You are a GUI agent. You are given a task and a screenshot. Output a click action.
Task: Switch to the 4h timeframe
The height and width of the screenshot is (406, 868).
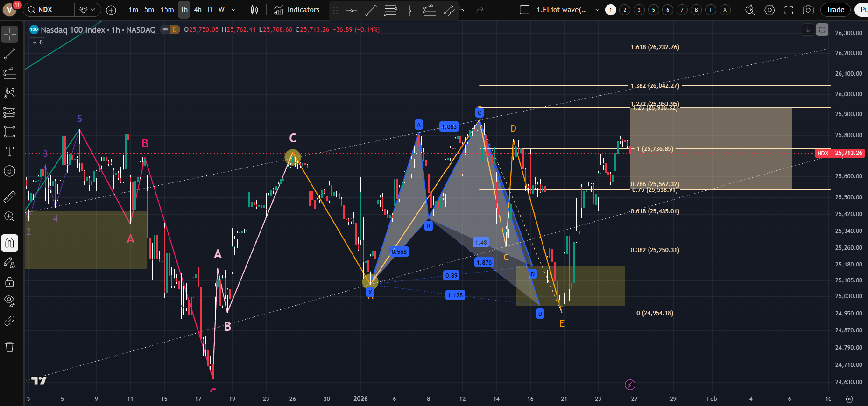[198, 10]
